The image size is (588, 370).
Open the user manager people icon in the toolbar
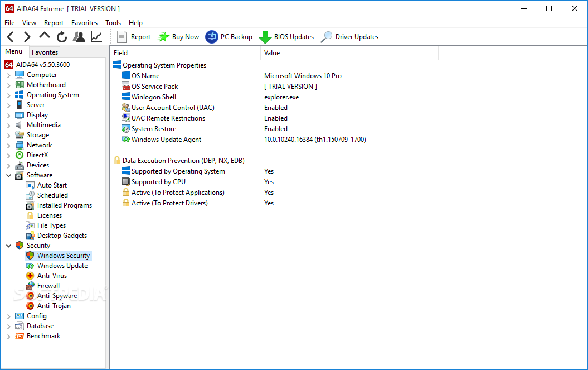[x=79, y=37]
